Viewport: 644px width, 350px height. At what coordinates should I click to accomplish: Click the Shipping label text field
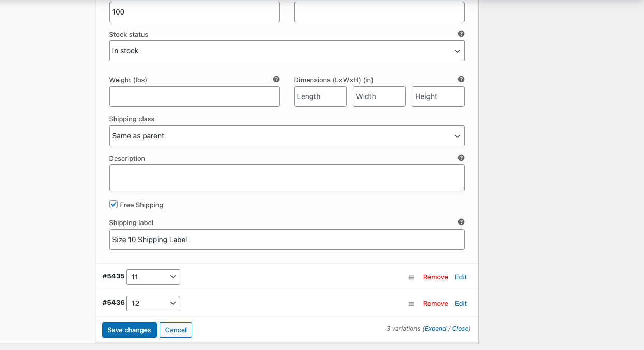[287, 240]
